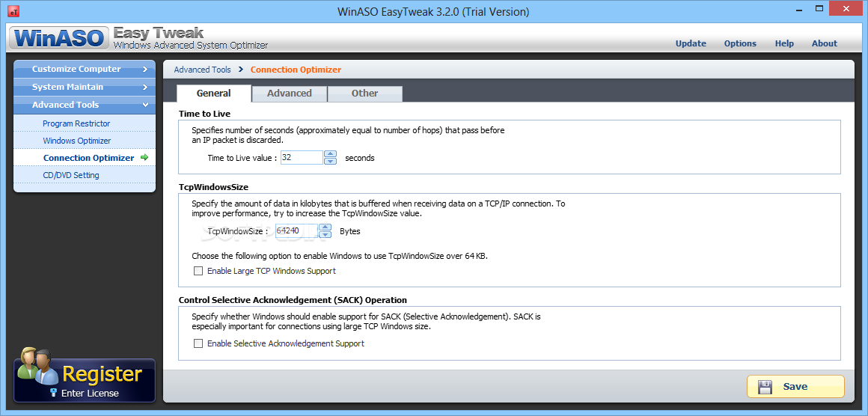Image resolution: width=868 pixels, height=416 pixels.
Task: Enable Large TCP Windows Support checkbox
Action: click(x=198, y=271)
